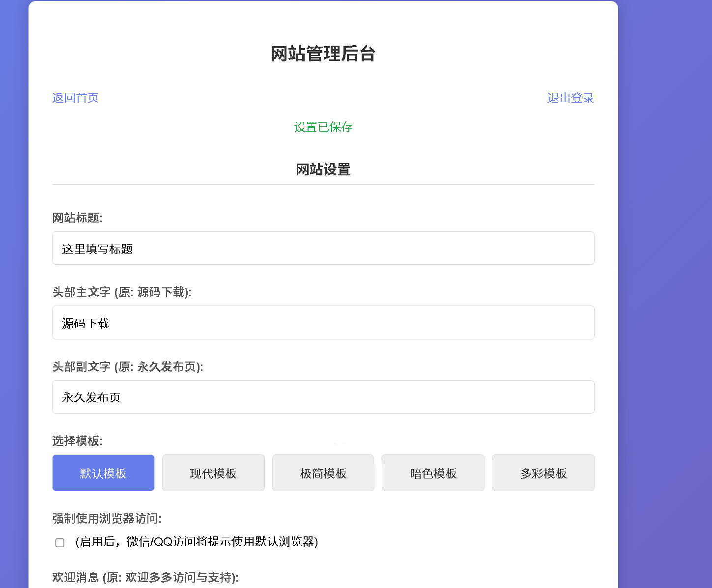Select the 多彩模板 template

click(x=543, y=473)
